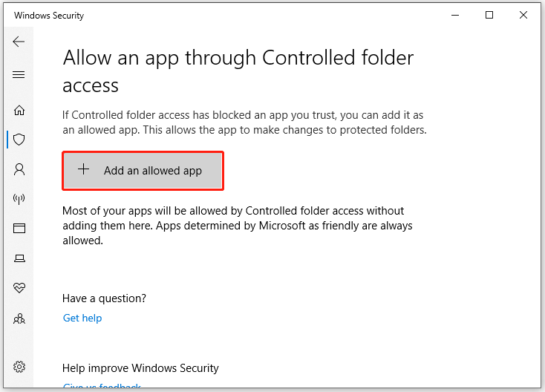The height and width of the screenshot is (392, 545).
Task: Open Firewall & network protection icon
Action: (x=19, y=199)
